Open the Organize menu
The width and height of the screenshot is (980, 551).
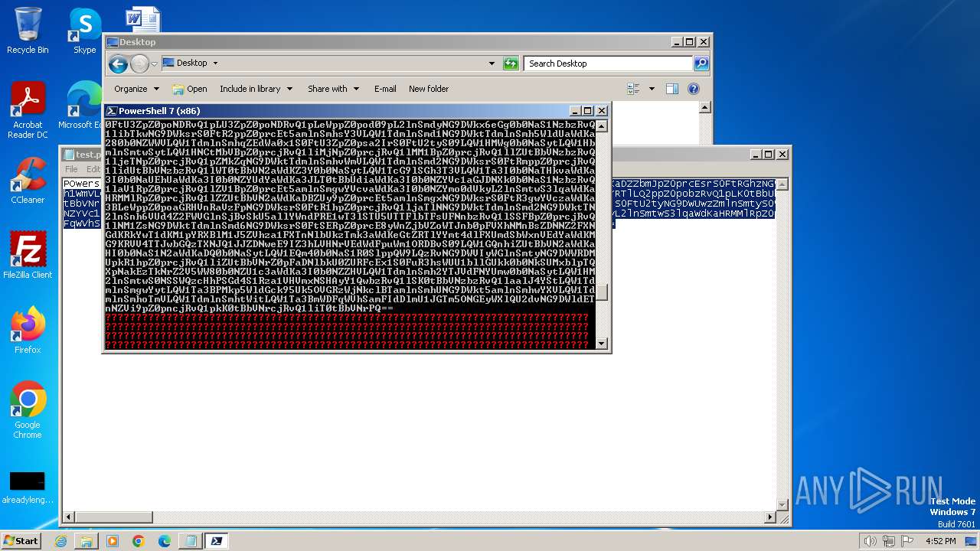click(x=137, y=89)
